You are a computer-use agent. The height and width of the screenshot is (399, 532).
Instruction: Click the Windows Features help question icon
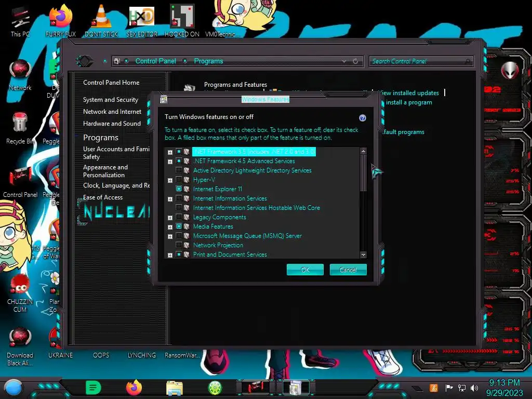coord(362,118)
